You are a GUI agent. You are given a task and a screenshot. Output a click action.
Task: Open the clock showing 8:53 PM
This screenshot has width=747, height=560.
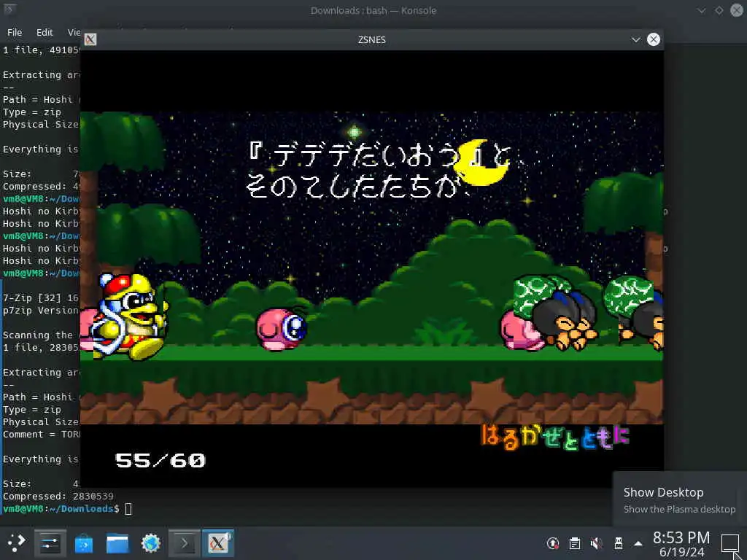pos(681,544)
